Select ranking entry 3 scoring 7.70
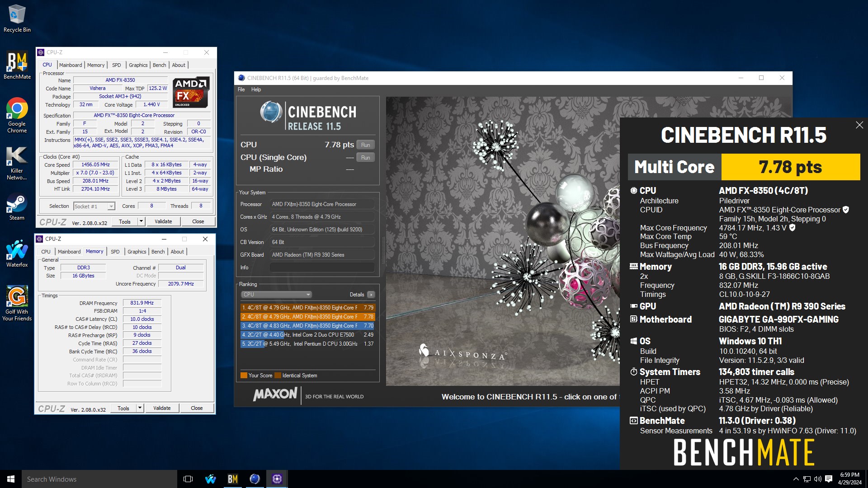Image resolution: width=868 pixels, height=488 pixels. pos(307,326)
